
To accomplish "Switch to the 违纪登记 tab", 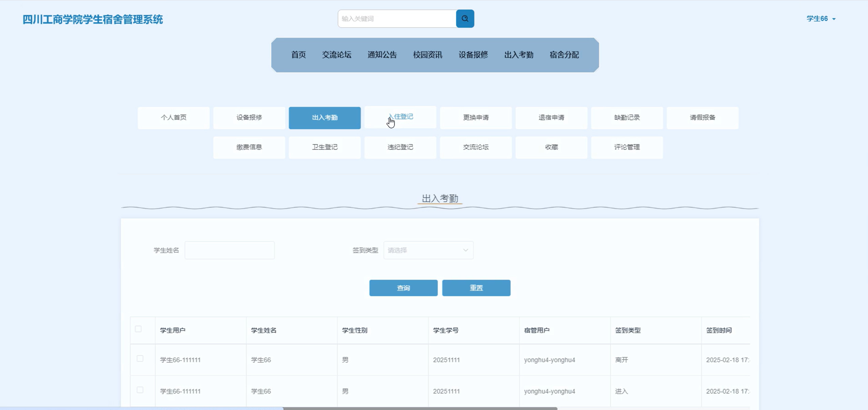I will 400,147.
